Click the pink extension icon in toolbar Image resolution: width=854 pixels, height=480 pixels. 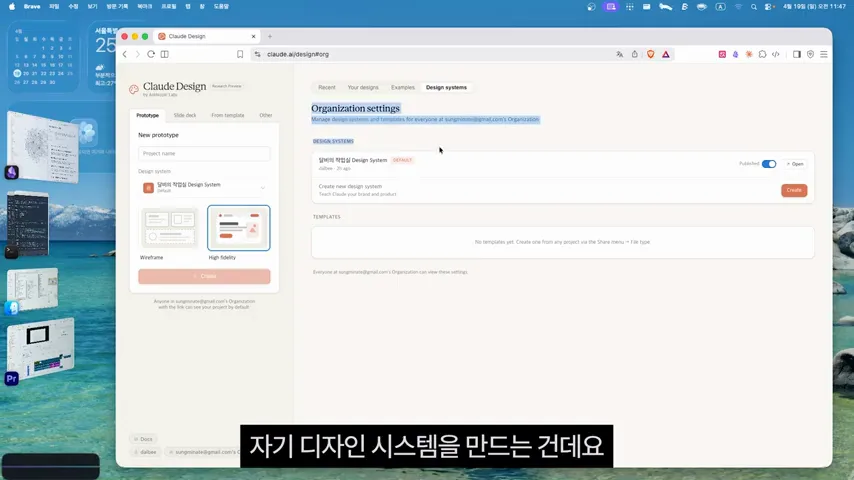click(x=722, y=54)
